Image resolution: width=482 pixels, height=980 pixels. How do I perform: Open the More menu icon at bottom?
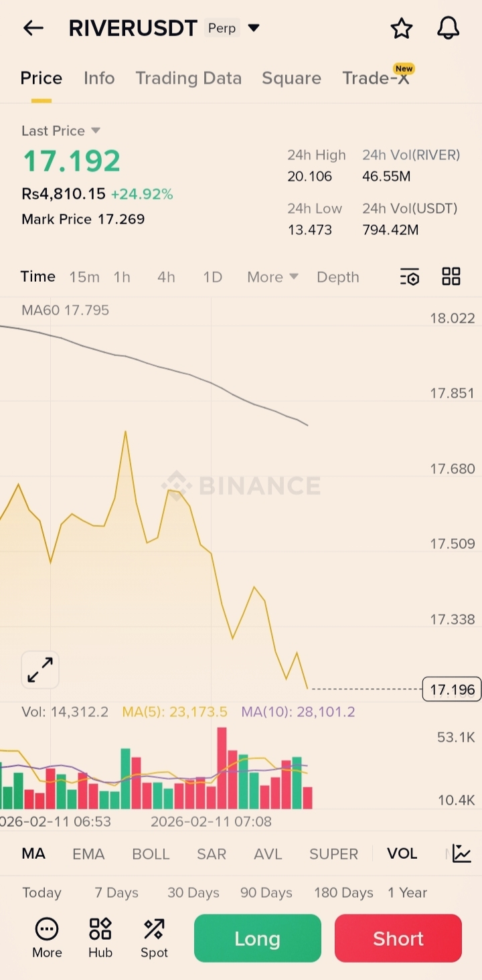click(x=47, y=938)
